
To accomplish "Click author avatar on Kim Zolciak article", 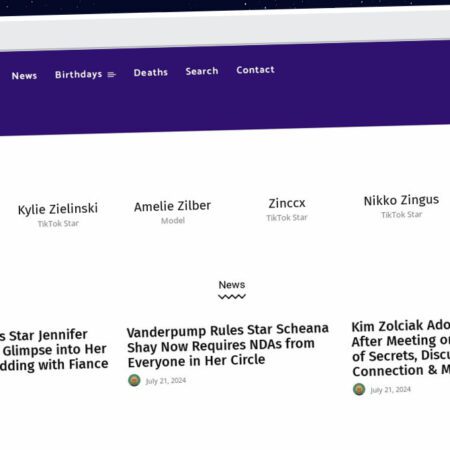I will point(359,389).
